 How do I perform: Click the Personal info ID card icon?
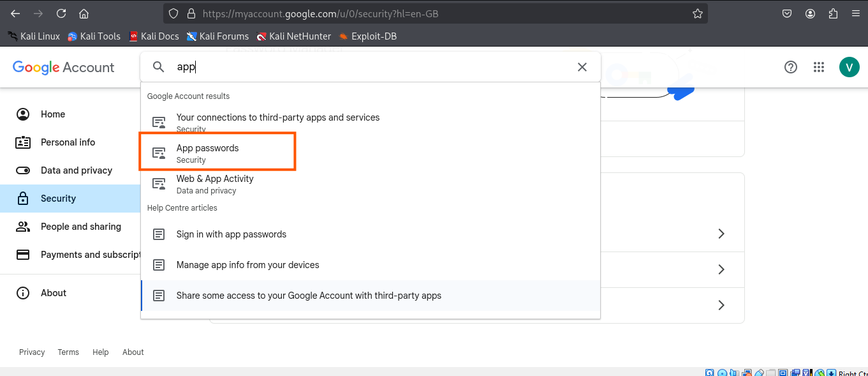pos(23,142)
